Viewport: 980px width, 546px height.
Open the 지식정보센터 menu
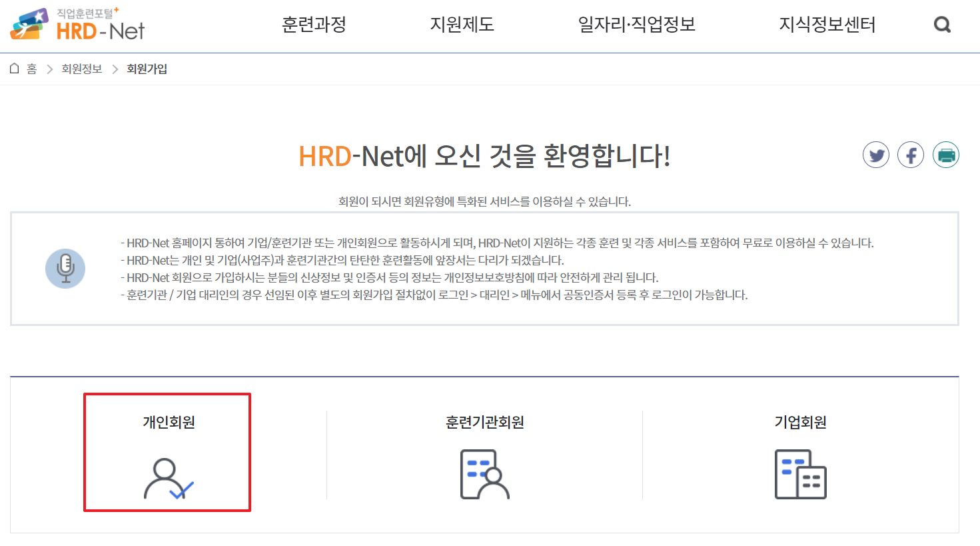click(x=827, y=25)
